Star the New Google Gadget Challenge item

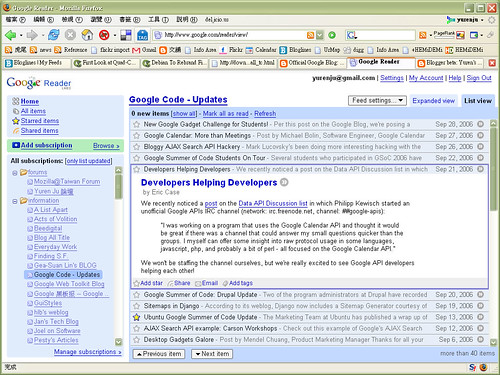coord(136,124)
